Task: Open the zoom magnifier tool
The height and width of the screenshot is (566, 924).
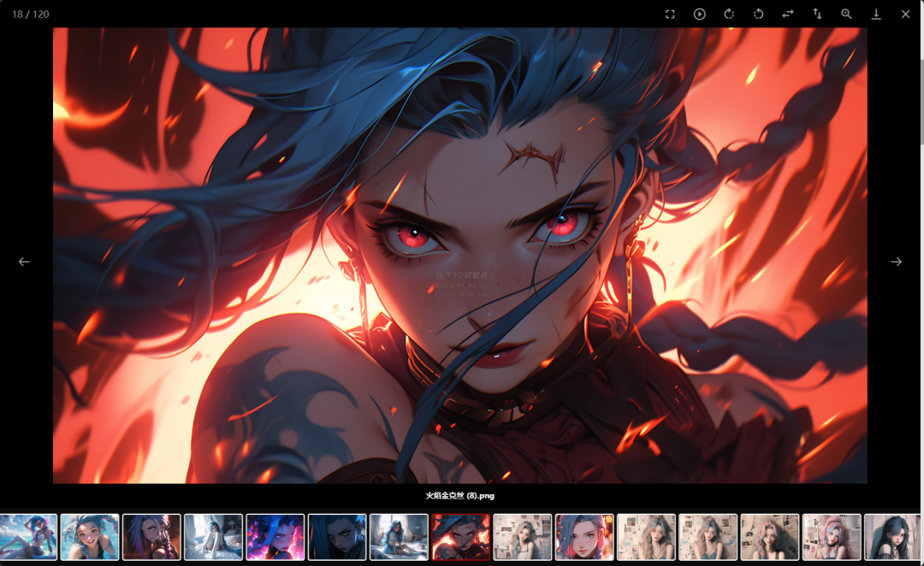Action: (x=847, y=15)
